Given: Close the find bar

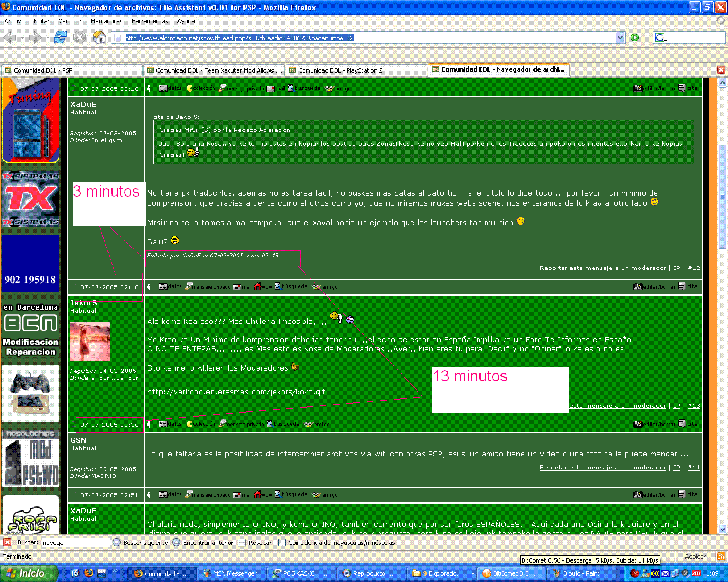Looking at the screenshot, I should click(x=7, y=542).
